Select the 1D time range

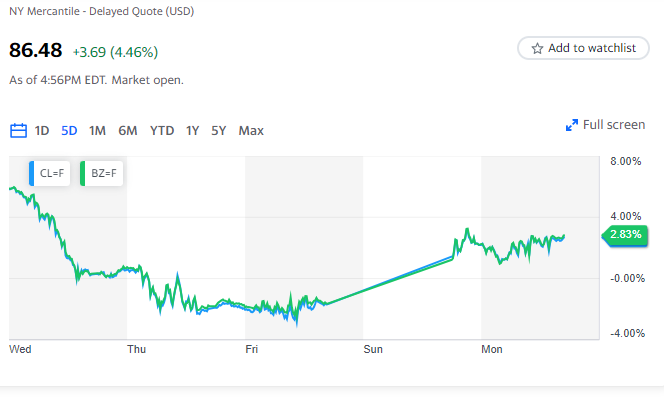click(42, 130)
